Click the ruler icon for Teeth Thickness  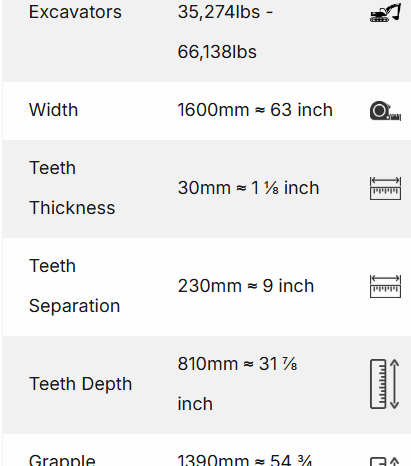click(x=385, y=189)
